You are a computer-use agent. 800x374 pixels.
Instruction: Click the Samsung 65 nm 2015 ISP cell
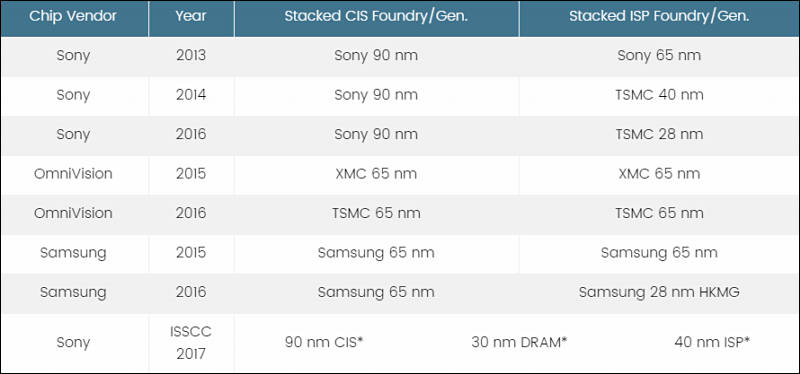tap(659, 253)
